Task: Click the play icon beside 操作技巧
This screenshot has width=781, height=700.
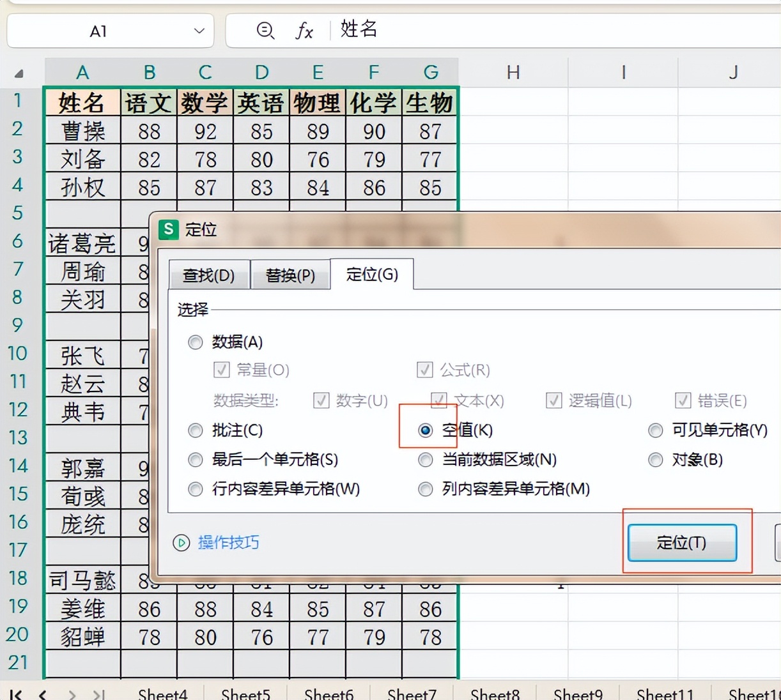Action: point(182,543)
